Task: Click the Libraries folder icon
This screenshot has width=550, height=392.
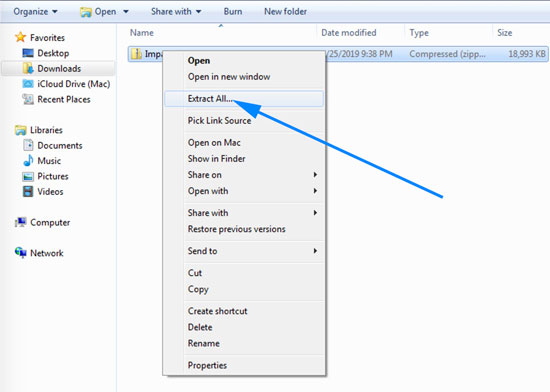Action: point(20,130)
